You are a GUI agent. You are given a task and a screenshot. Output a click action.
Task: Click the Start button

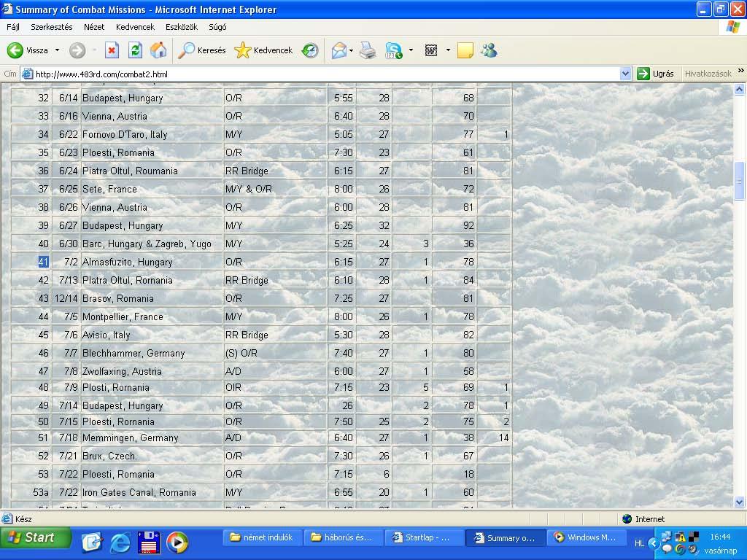coord(35,538)
